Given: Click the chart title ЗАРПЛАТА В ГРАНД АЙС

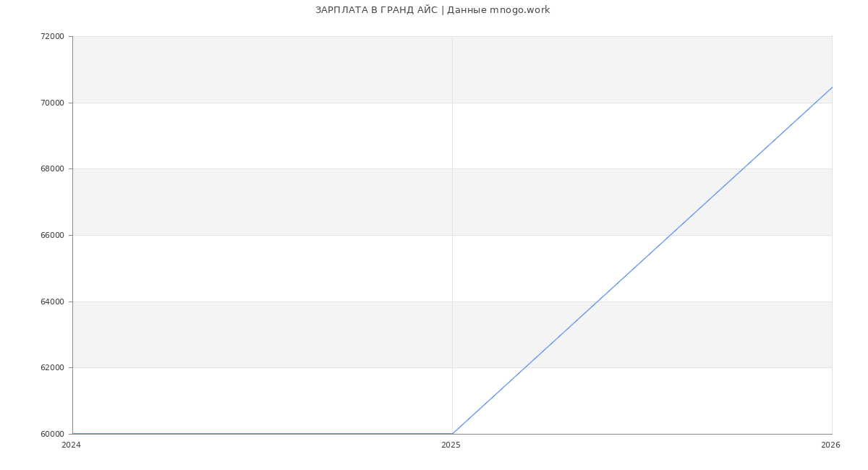Looking at the screenshot, I should [x=376, y=10].
